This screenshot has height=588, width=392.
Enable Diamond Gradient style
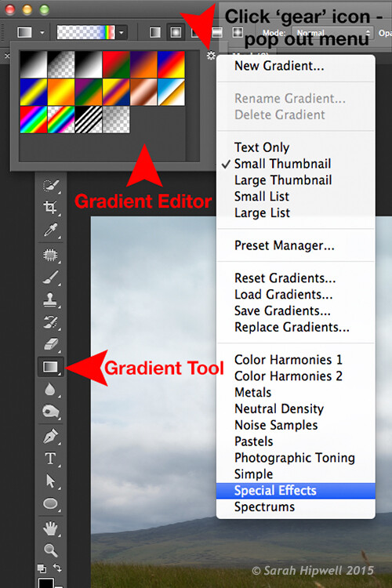click(238, 32)
